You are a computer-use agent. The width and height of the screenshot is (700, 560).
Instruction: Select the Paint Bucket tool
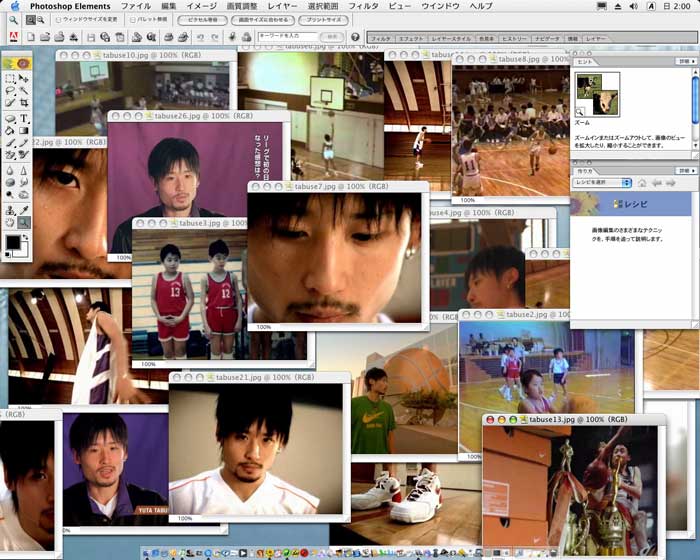[x=10, y=130]
